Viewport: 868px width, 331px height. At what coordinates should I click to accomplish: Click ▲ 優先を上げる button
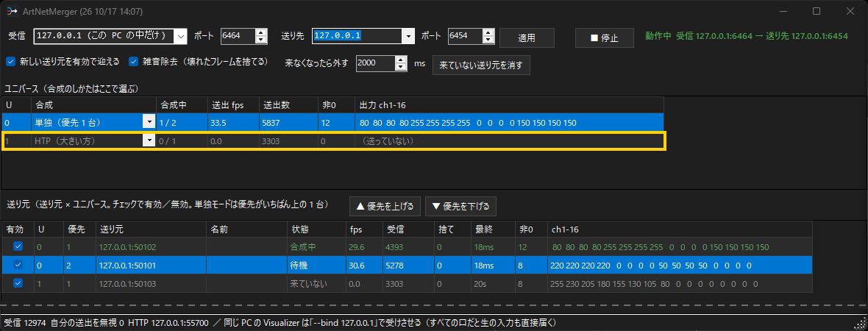click(x=385, y=207)
